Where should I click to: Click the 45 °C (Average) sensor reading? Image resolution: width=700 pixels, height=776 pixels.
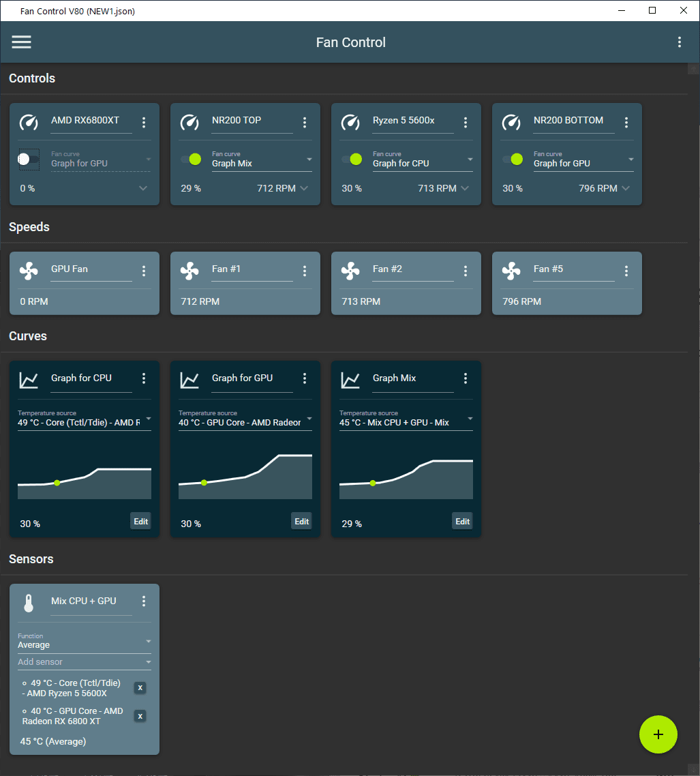(x=53, y=741)
